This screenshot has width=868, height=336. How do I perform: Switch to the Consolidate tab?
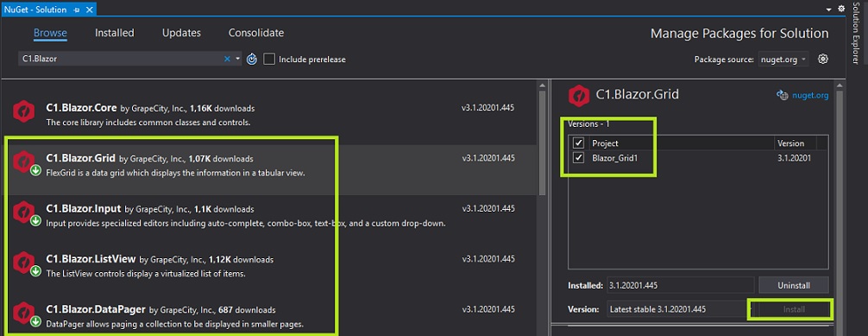point(256,33)
